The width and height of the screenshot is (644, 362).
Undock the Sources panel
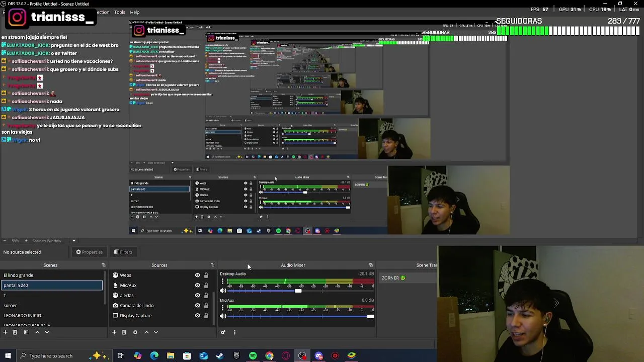click(212, 265)
